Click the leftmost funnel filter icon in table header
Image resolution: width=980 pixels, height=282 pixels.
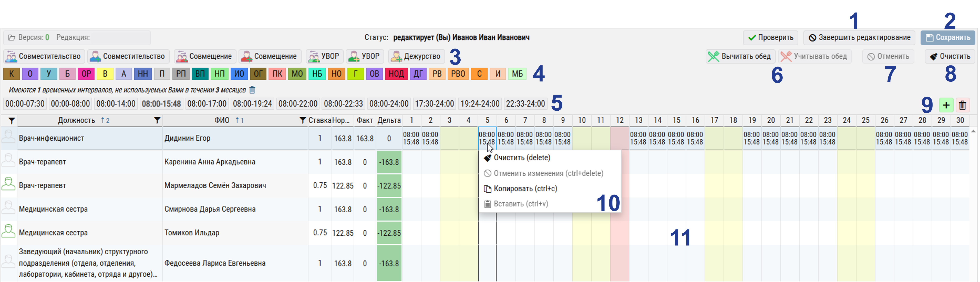point(11,121)
